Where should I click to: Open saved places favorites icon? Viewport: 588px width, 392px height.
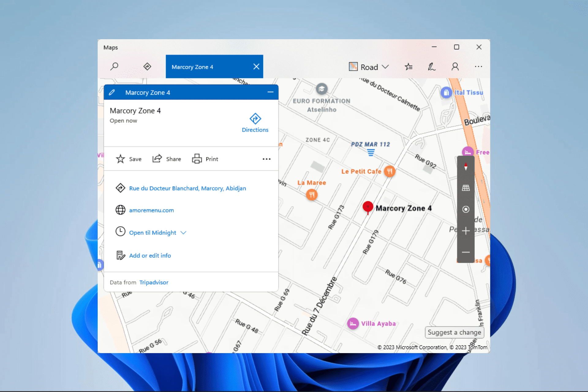(409, 67)
